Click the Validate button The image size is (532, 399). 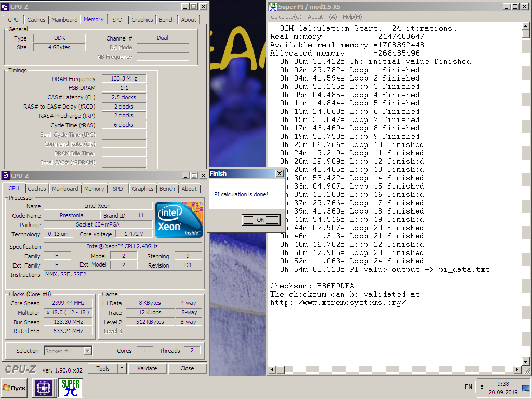[147, 368]
